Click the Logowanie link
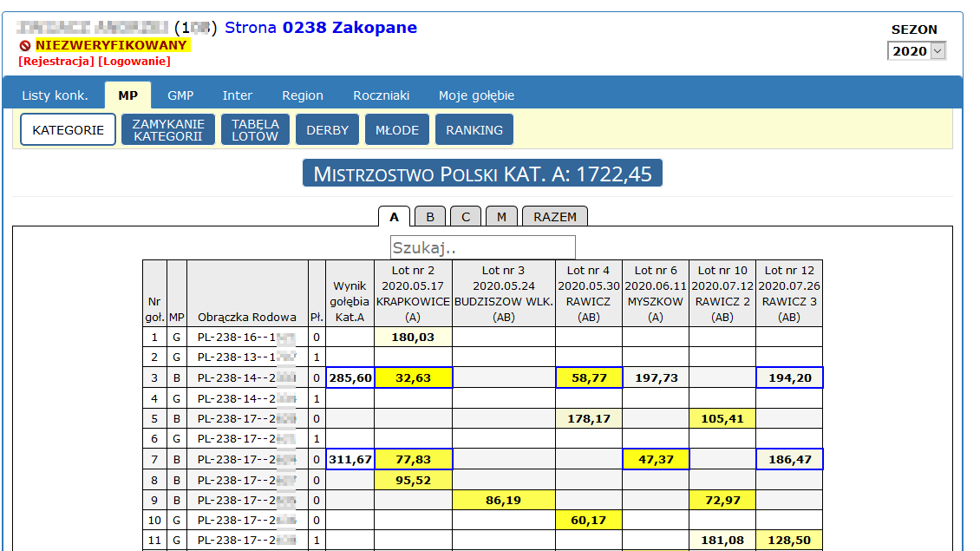This screenshot has width=980, height=551. pyautogui.click(x=134, y=61)
